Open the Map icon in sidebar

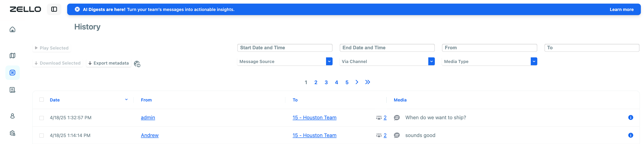coord(13,56)
